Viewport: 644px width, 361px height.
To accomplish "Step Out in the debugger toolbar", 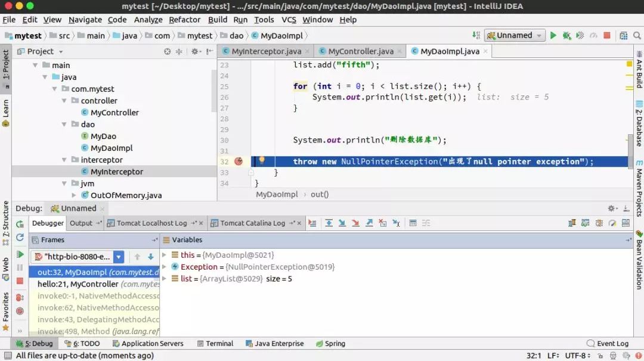I will click(369, 223).
